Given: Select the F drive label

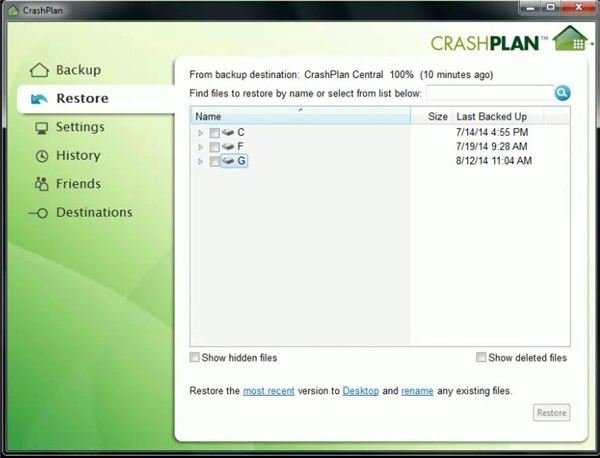Looking at the screenshot, I should (x=240, y=147).
